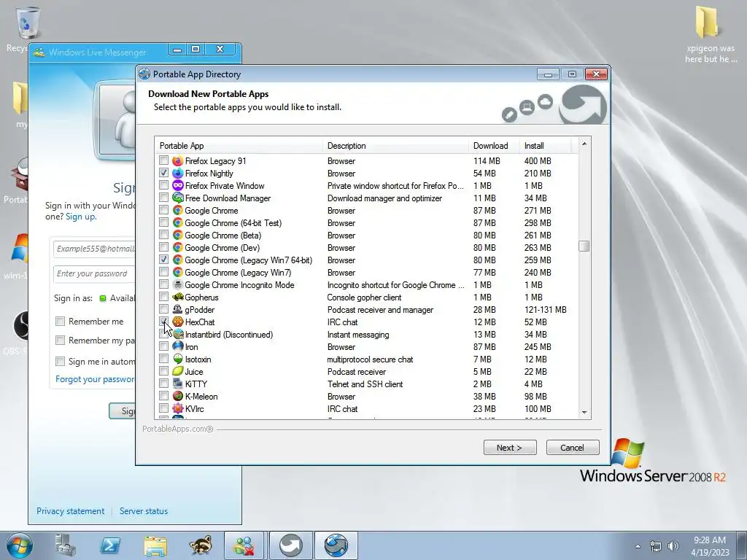Click the network tray icon
The height and width of the screenshot is (560, 747).
coord(656,546)
